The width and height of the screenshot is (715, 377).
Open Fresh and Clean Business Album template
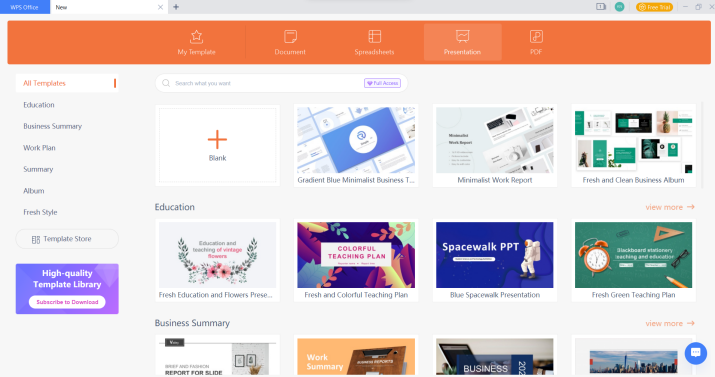633,145
